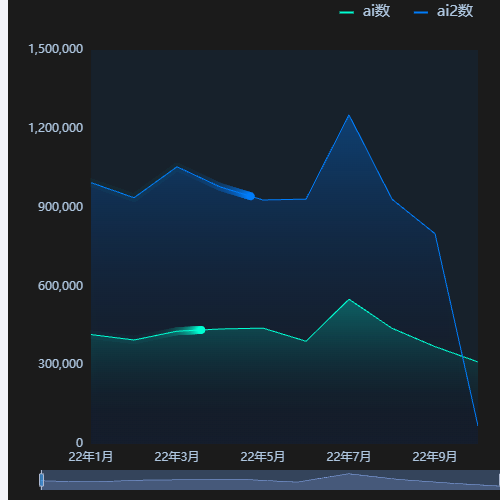The image size is (500, 500).
Task: Click the 300,000 y-axis label
Action: 60,364
